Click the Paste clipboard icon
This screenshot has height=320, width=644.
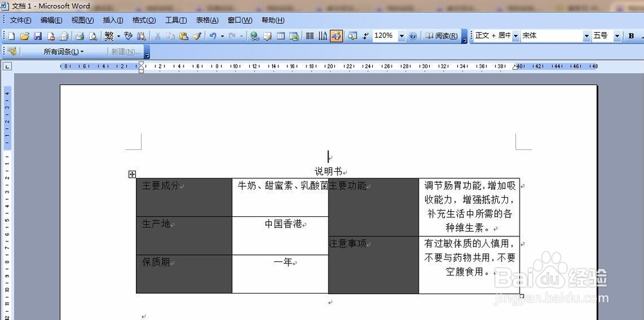(184, 36)
